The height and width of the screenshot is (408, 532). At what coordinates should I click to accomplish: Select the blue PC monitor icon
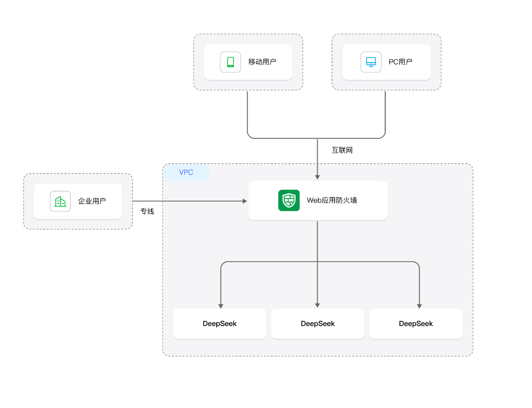click(x=371, y=62)
